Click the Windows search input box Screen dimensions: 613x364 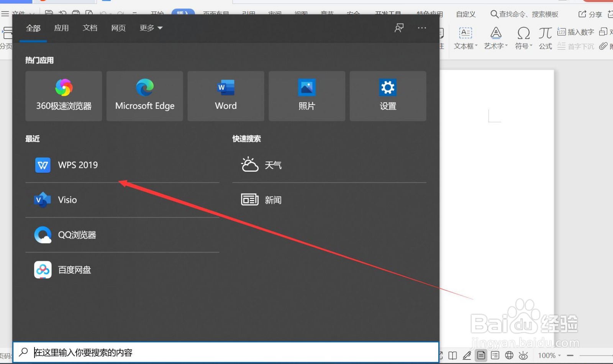coord(226,352)
